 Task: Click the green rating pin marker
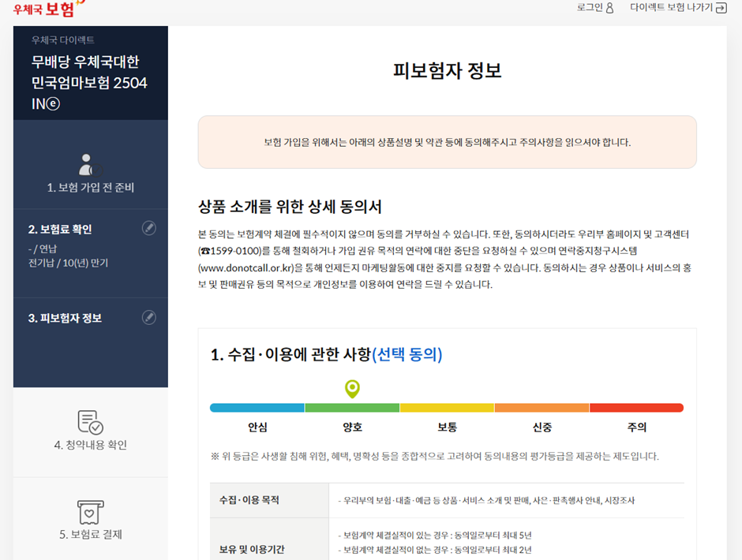[x=352, y=389]
